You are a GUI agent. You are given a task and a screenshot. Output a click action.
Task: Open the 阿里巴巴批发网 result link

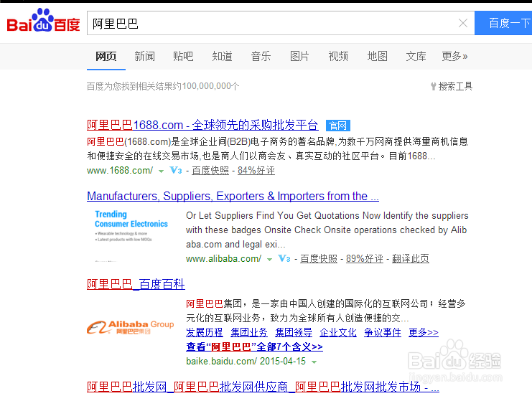pyautogui.click(x=263, y=387)
